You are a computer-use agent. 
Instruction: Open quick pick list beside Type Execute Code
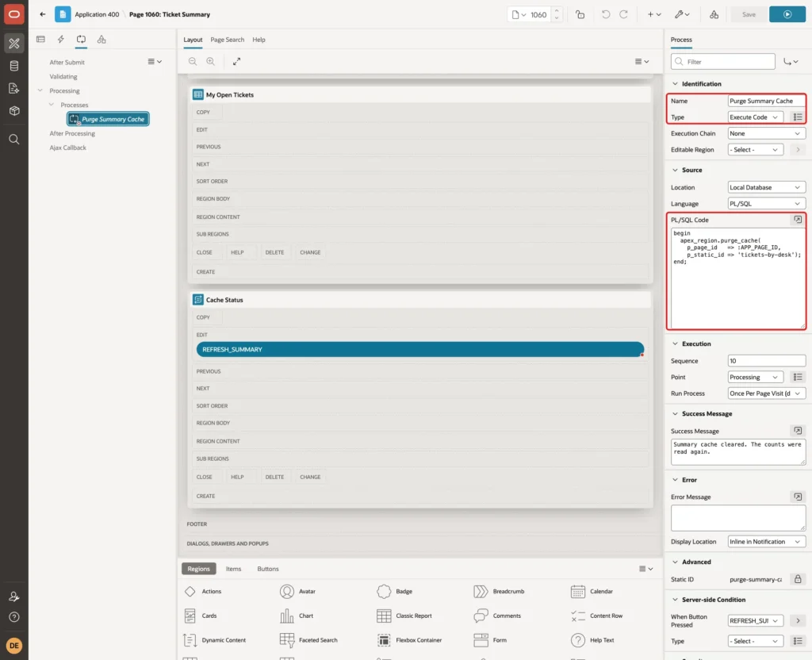[798, 117]
